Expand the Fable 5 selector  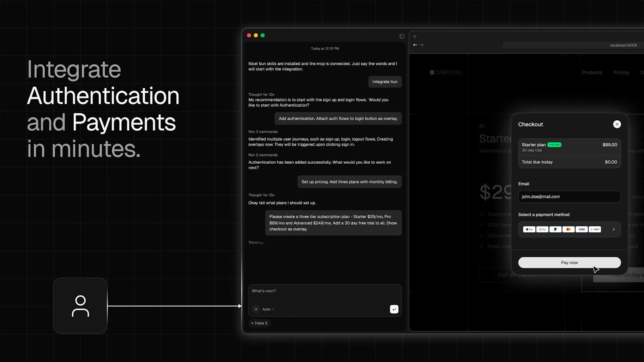(x=259, y=323)
